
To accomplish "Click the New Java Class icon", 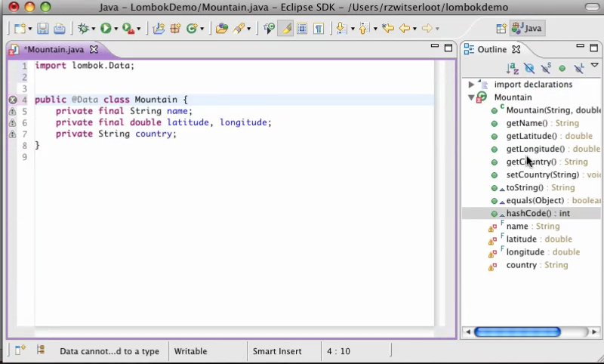I will pos(191,29).
